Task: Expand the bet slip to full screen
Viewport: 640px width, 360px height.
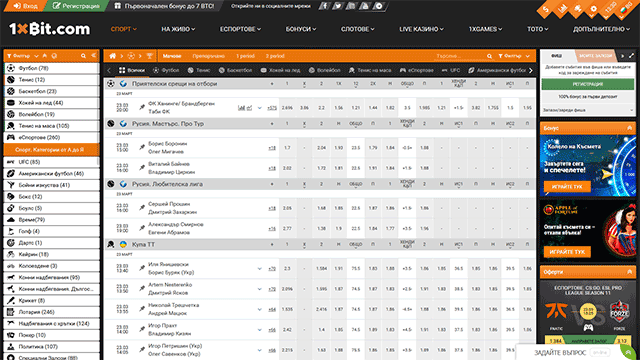Action: 631,56
